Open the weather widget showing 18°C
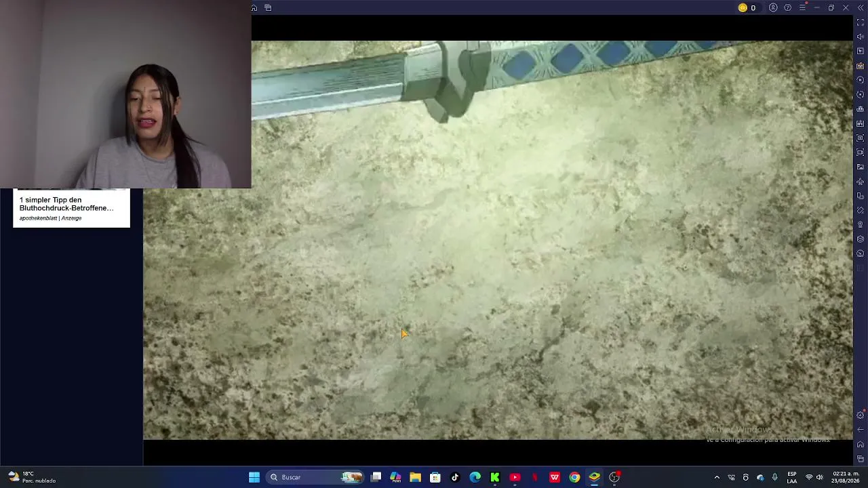868x488 pixels. tap(31, 477)
